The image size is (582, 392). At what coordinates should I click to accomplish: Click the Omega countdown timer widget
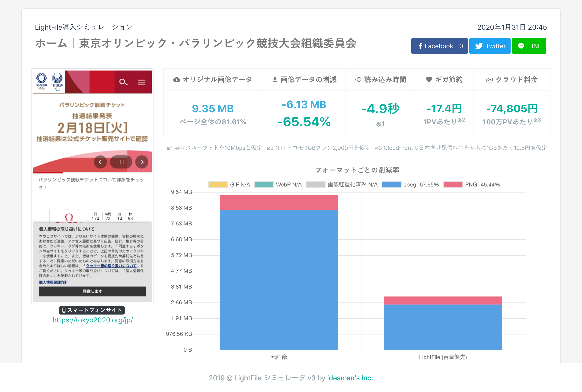pos(93,216)
